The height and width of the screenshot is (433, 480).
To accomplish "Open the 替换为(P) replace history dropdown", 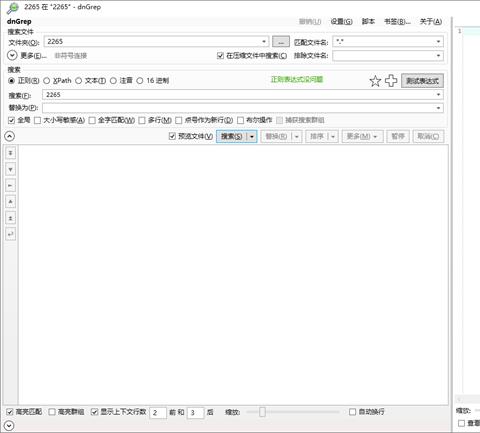I will [438, 108].
